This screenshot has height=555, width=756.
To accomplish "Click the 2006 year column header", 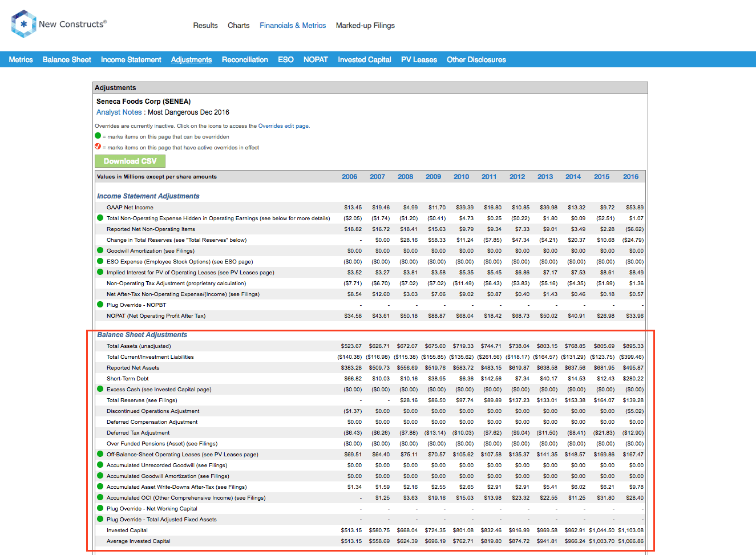I will coord(350,177).
